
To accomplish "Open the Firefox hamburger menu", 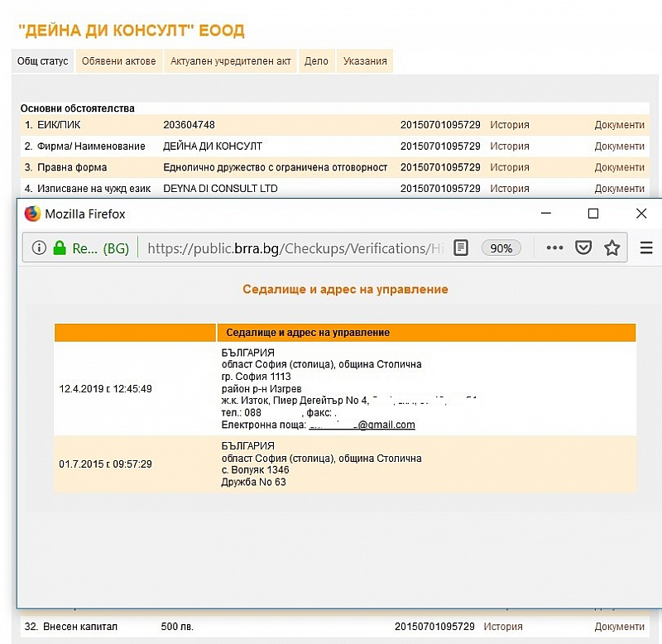I will (x=646, y=248).
